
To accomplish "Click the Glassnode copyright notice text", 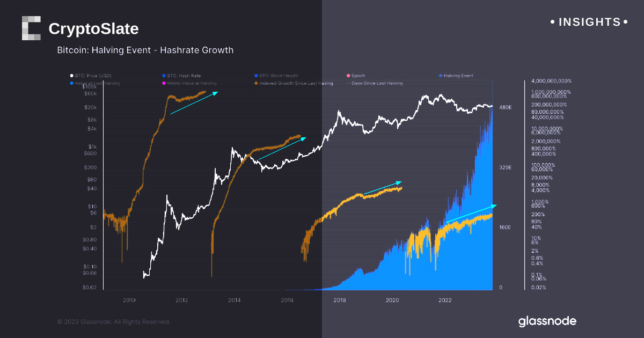I will pyautogui.click(x=114, y=322).
